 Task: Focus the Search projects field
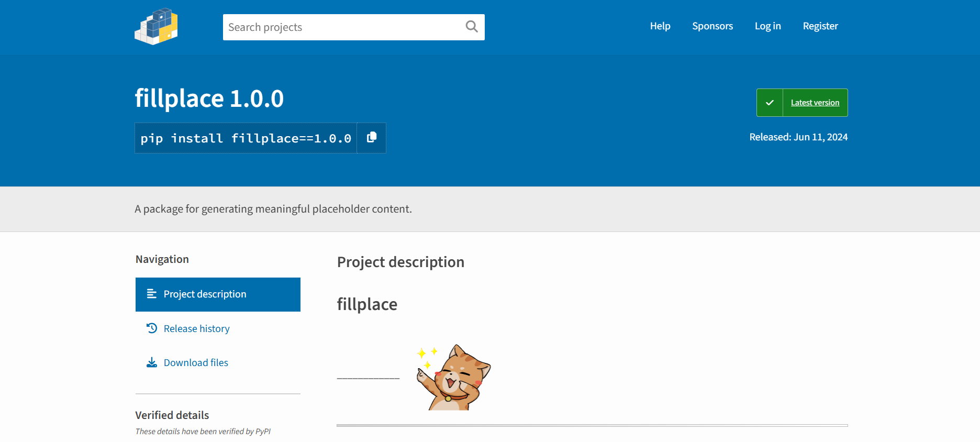click(354, 27)
